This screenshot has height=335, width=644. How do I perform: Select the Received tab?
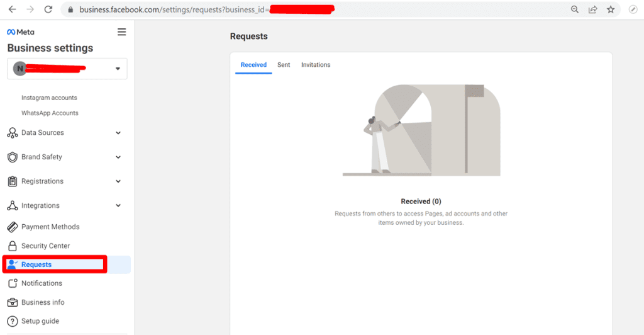pyautogui.click(x=253, y=65)
